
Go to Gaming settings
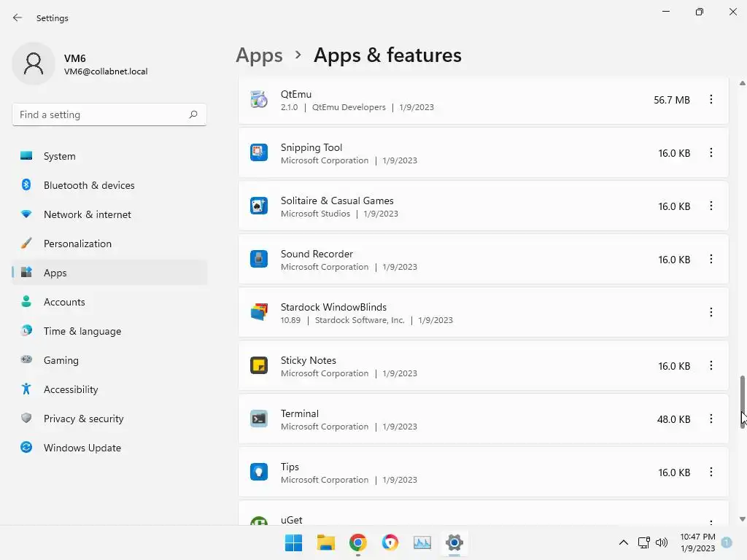[109, 360]
